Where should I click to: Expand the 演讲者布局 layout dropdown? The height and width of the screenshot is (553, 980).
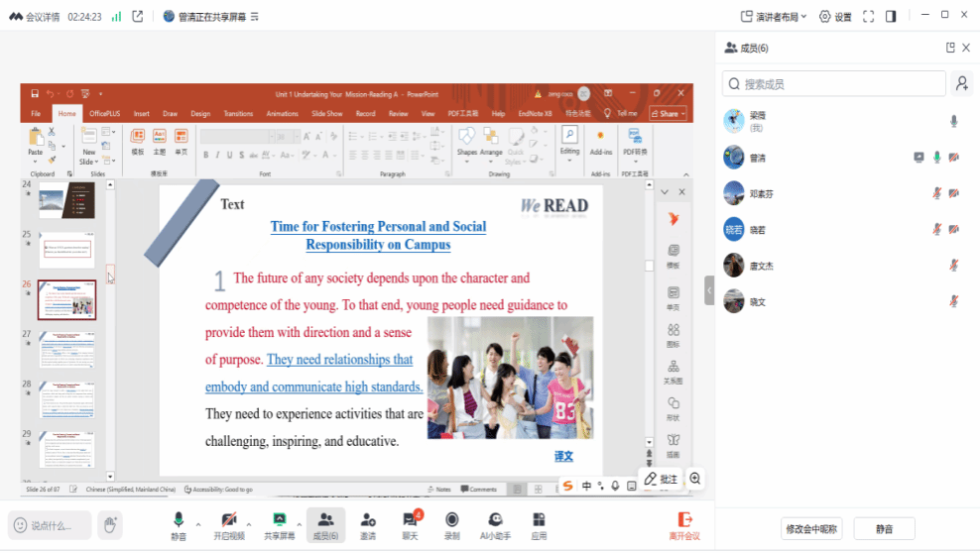coord(774,16)
